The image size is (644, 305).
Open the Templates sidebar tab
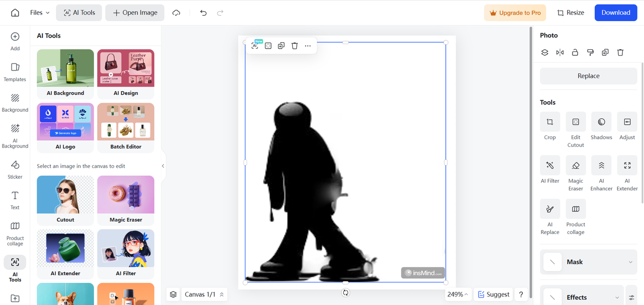(15, 72)
